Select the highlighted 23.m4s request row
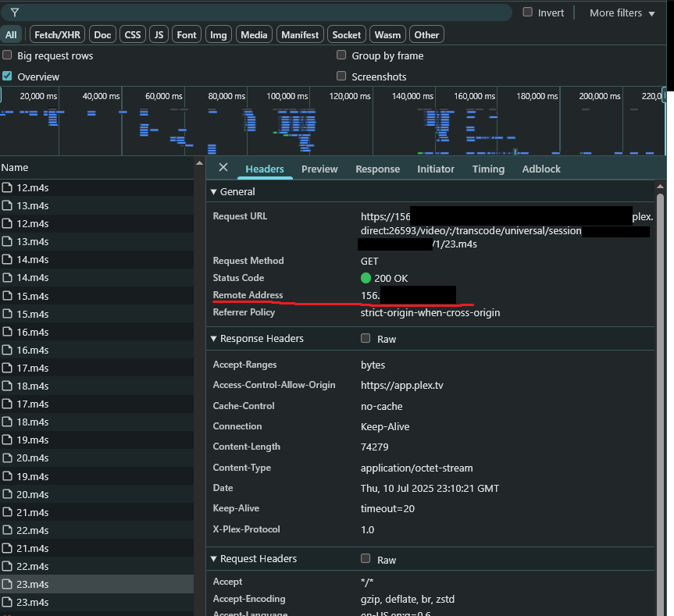The image size is (674, 616). [x=97, y=584]
